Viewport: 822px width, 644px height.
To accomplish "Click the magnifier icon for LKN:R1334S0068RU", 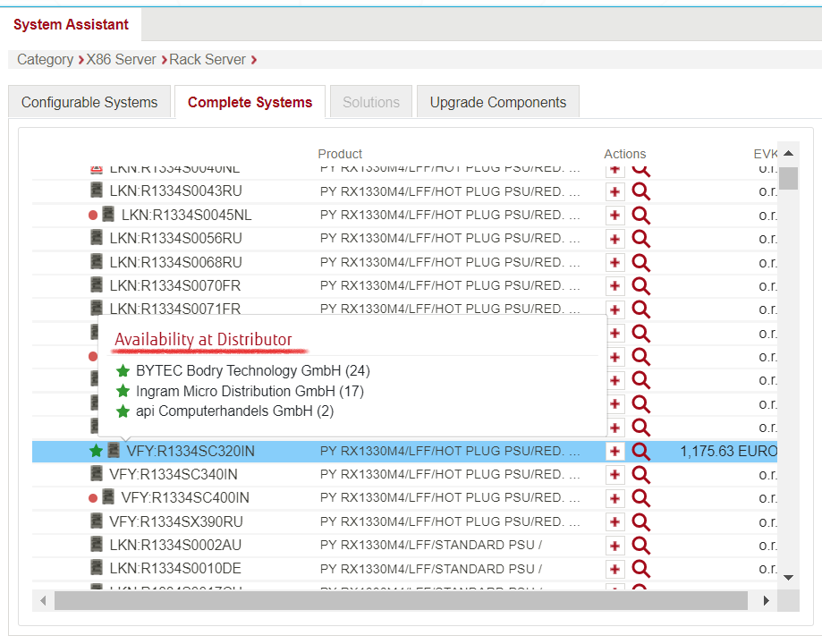I will tap(640, 262).
